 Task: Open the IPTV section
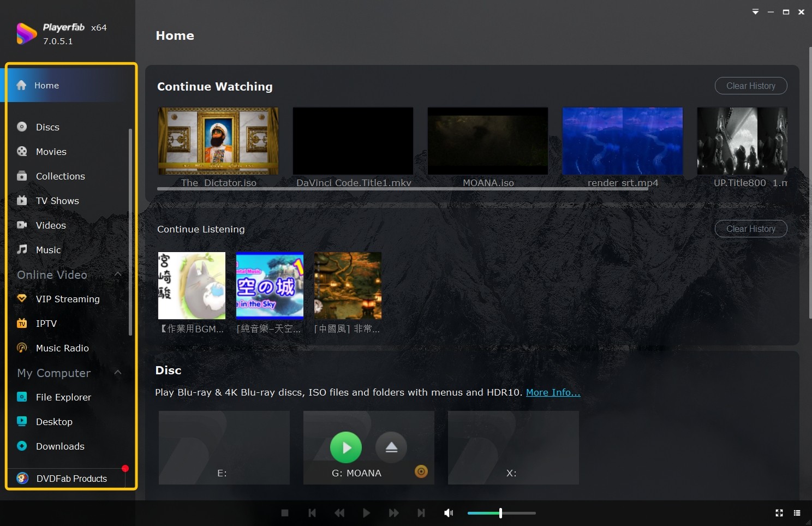(46, 323)
